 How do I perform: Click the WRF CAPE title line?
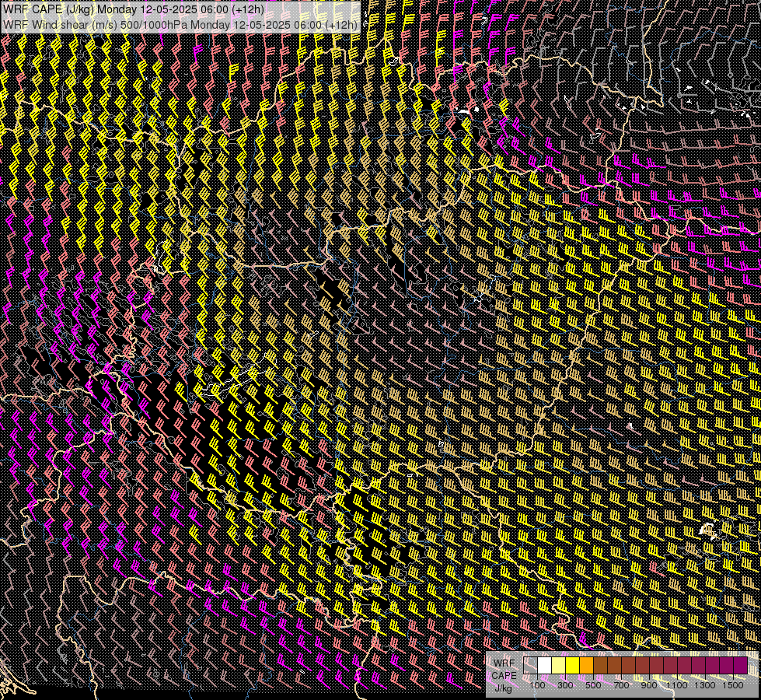coord(134,9)
